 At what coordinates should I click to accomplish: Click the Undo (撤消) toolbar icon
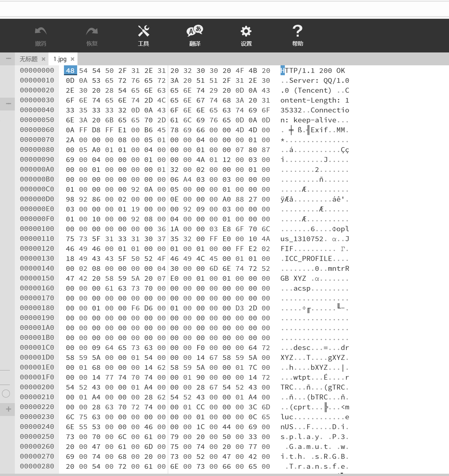[40, 31]
